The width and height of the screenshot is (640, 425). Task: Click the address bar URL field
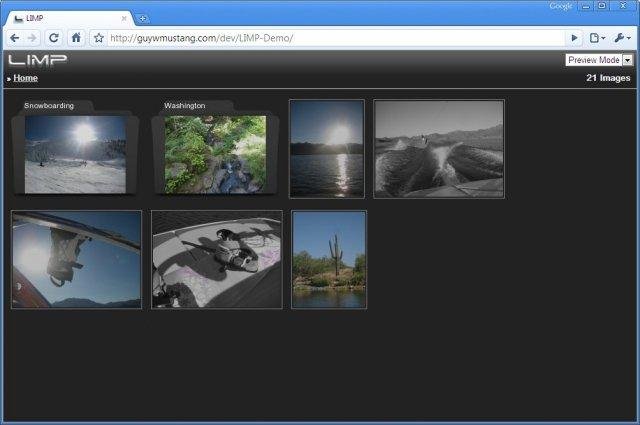point(330,37)
